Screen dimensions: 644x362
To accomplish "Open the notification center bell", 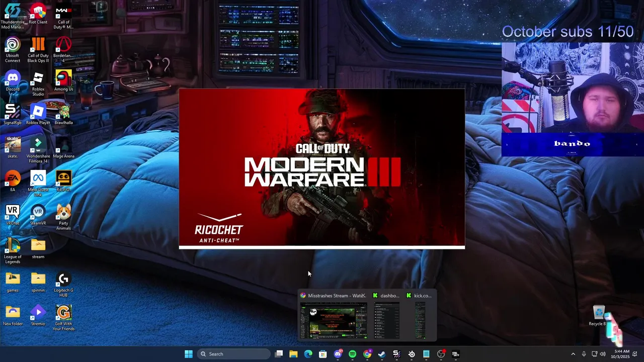I will (635, 354).
